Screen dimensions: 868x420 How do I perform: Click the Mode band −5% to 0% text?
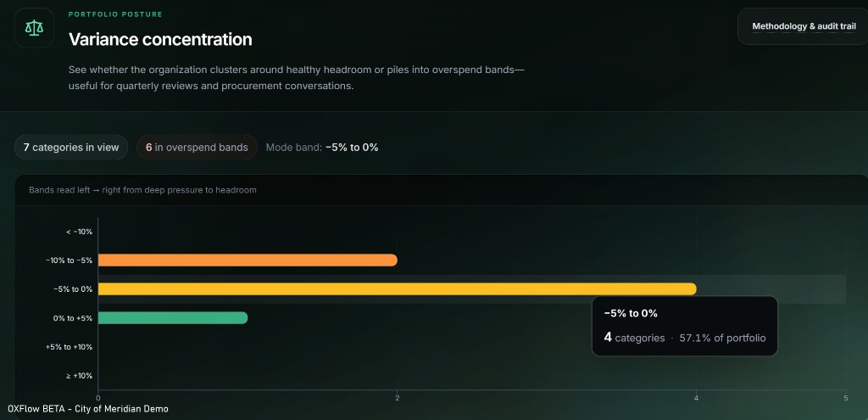pyautogui.click(x=322, y=148)
